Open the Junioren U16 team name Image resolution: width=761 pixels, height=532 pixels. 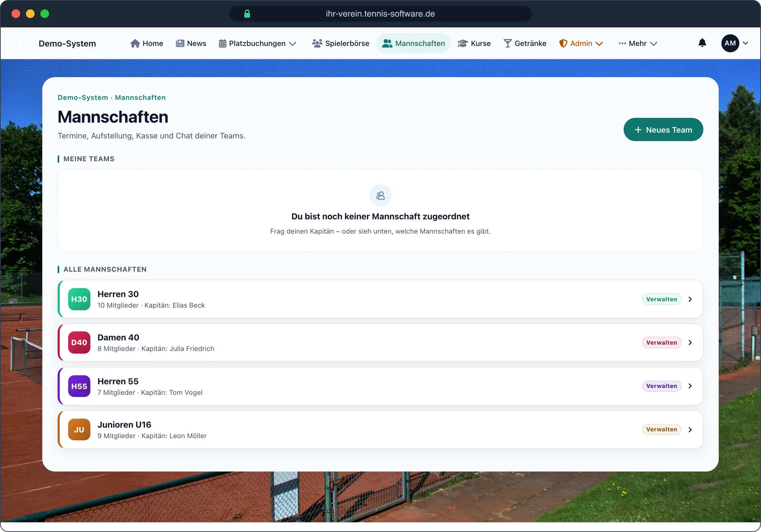click(124, 425)
